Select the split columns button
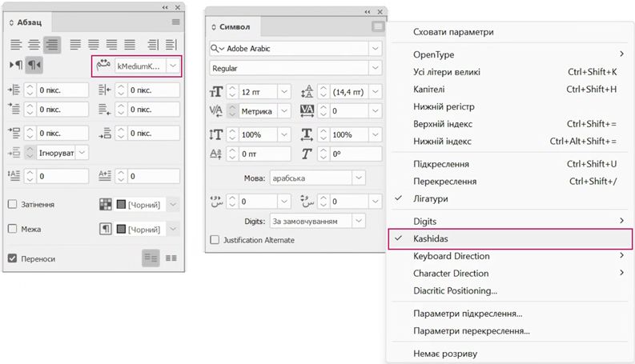The image size is (635, 364). click(171, 258)
